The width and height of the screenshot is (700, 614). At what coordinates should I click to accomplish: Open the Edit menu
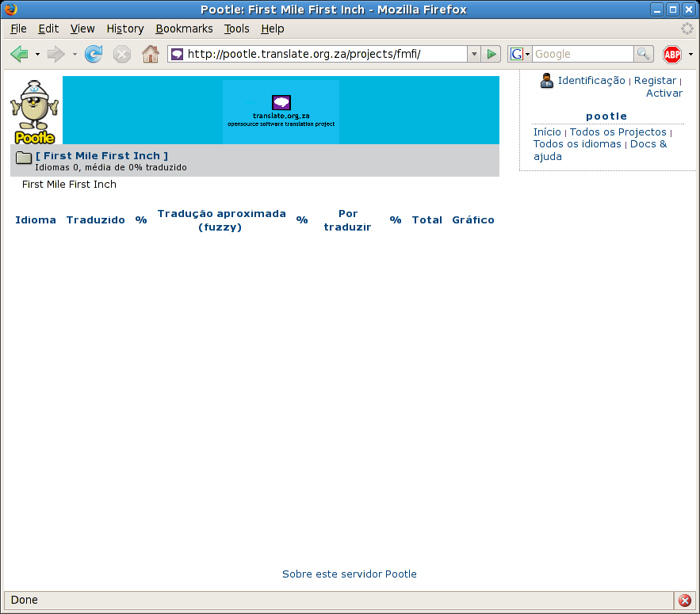[x=48, y=29]
